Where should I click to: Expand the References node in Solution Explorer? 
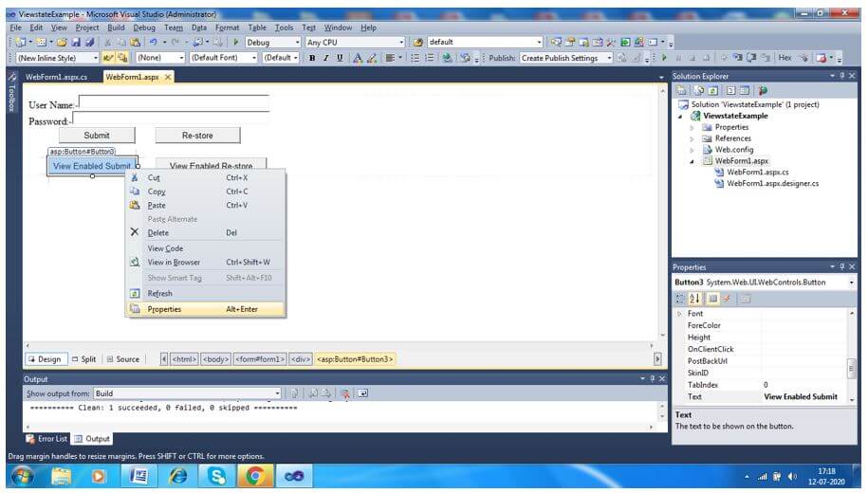point(692,138)
